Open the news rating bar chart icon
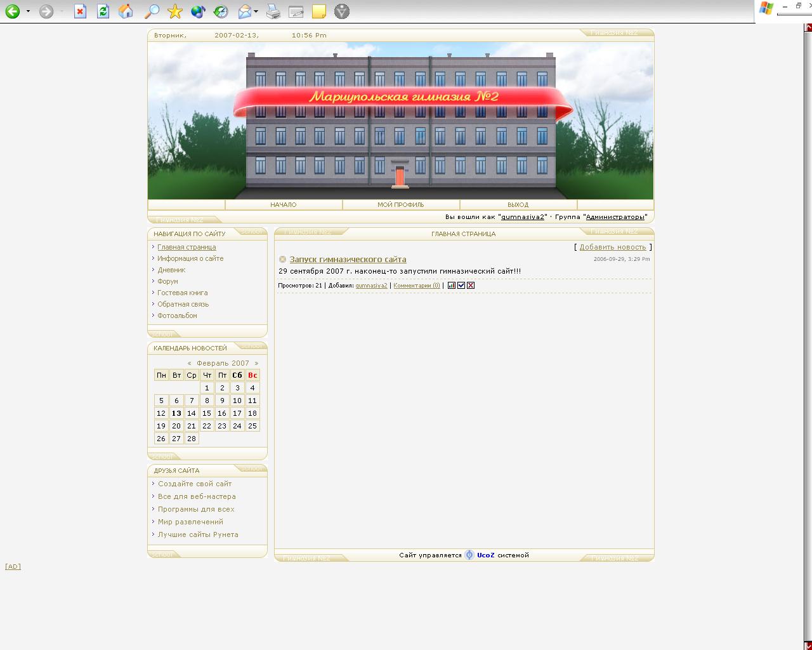Image resolution: width=812 pixels, height=650 pixels. (452, 286)
